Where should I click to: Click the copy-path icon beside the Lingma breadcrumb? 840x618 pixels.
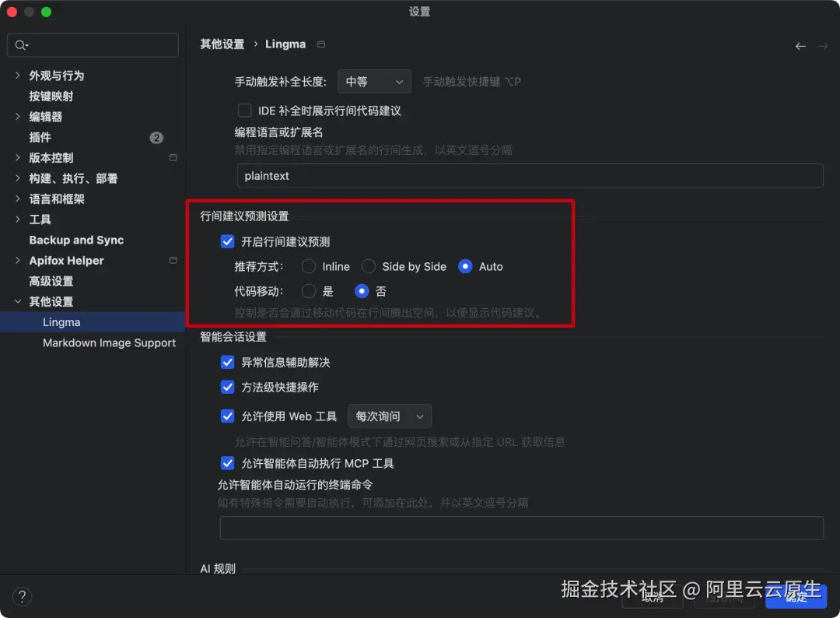click(x=320, y=44)
